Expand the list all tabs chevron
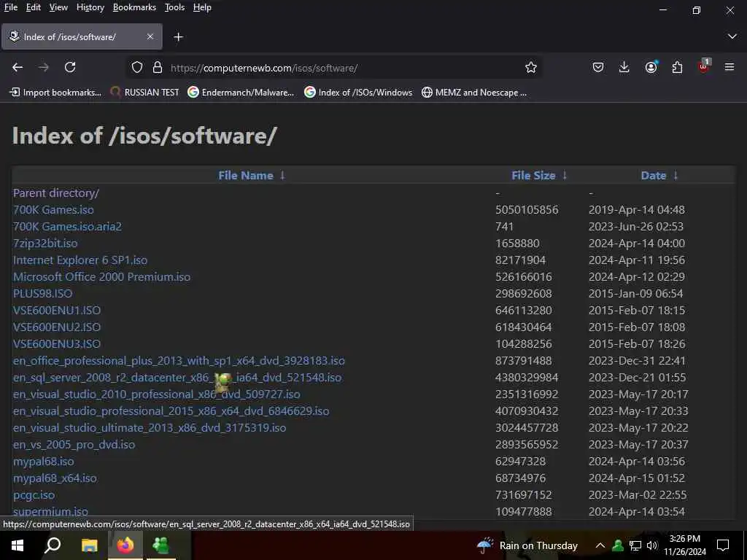Screen dimensions: 747x560 732,36
